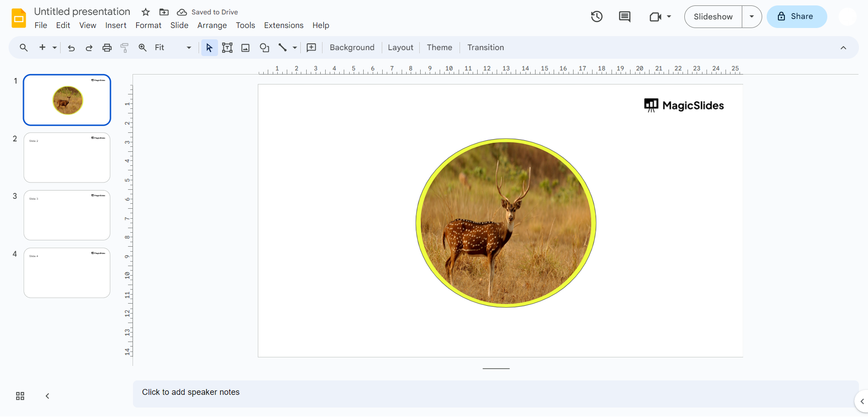Click the undo arrow icon

pos(71,48)
